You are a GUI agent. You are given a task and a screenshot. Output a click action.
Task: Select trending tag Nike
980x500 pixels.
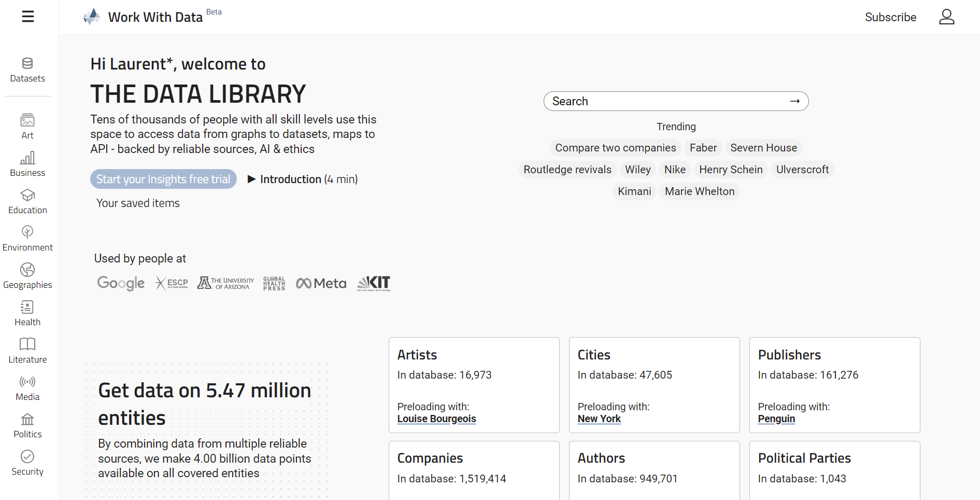click(x=675, y=170)
